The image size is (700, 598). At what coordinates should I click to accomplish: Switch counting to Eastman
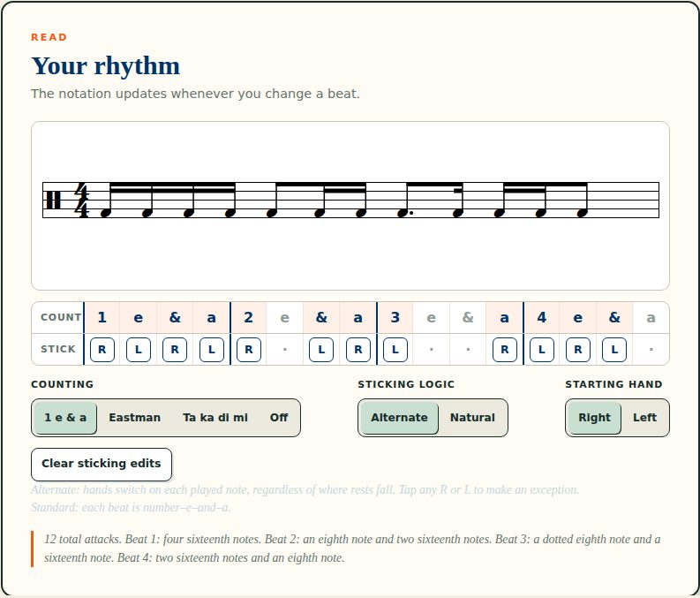click(x=134, y=418)
